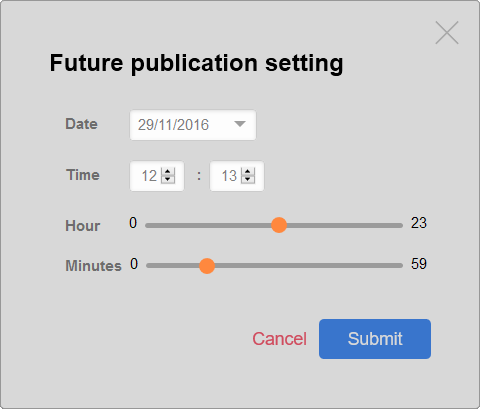Click the Minutes slider label
The width and height of the screenshot is (480, 409).
94,266
